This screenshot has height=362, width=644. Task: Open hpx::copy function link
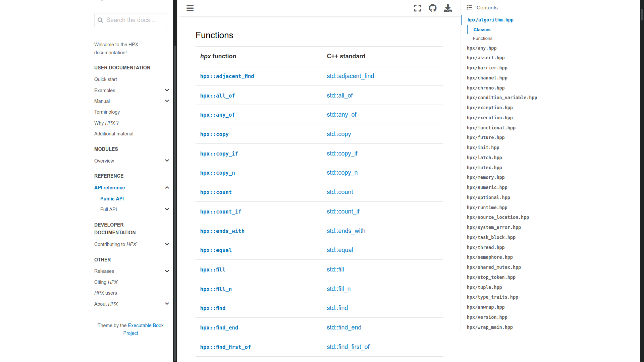pyautogui.click(x=214, y=134)
